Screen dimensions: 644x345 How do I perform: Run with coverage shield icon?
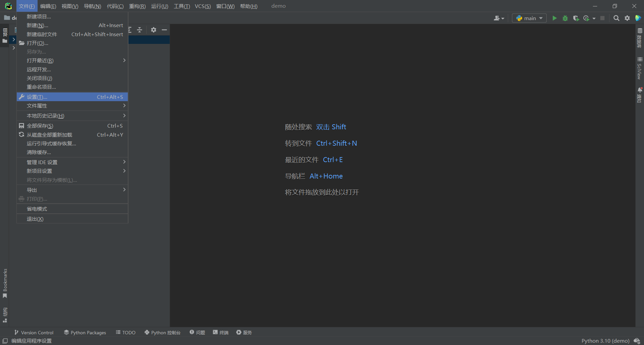pos(576,18)
